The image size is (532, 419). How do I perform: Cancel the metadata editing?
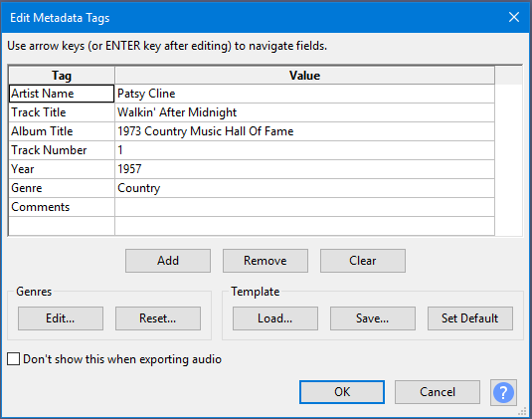(x=438, y=392)
